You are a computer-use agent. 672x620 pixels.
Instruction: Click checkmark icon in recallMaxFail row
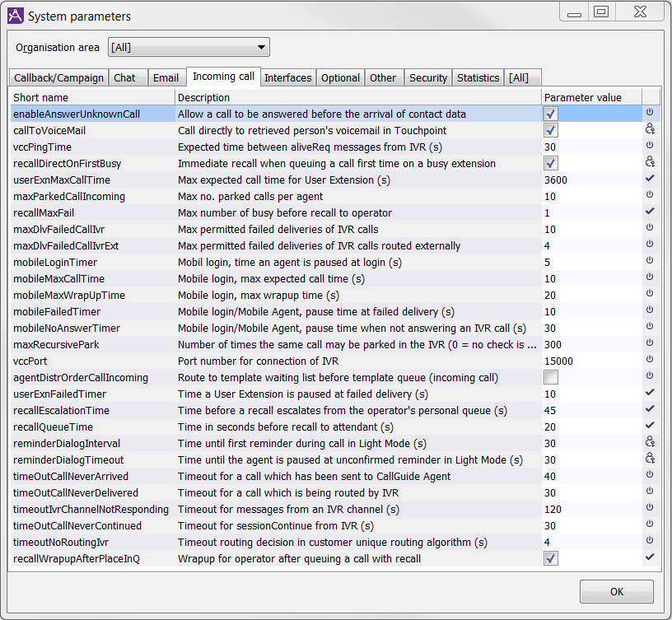tap(649, 212)
